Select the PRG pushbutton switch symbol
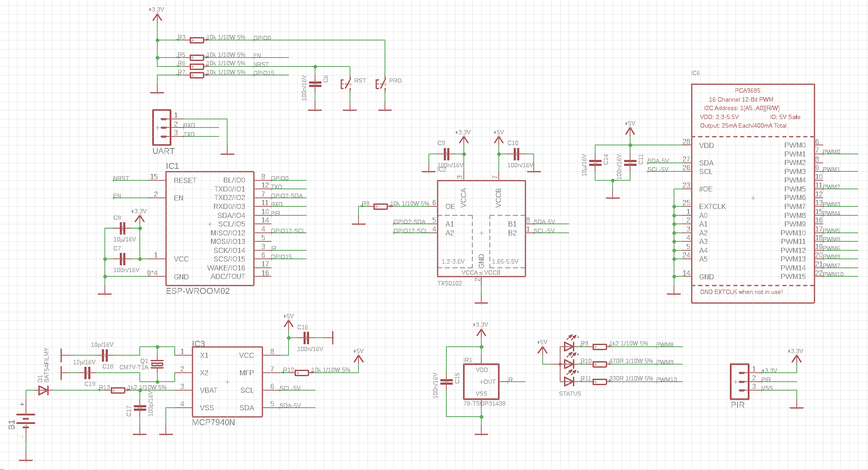Viewport: 868px width, 470px height. (382, 84)
